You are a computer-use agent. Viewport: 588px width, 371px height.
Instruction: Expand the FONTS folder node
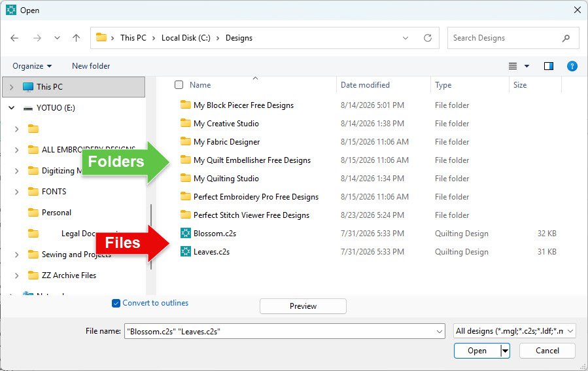16,192
